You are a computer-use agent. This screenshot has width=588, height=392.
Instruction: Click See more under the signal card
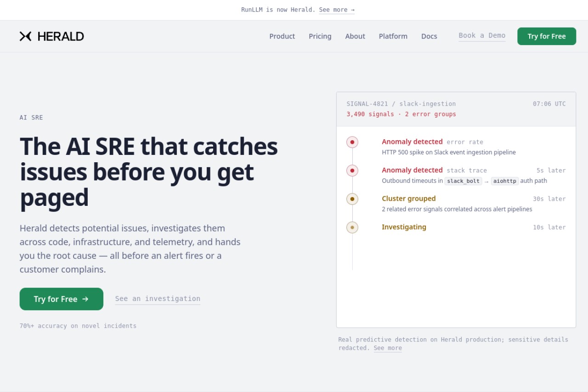(388, 348)
